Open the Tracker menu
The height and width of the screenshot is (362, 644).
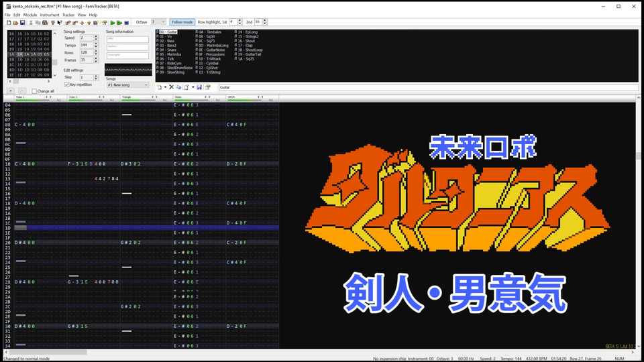coord(68,15)
